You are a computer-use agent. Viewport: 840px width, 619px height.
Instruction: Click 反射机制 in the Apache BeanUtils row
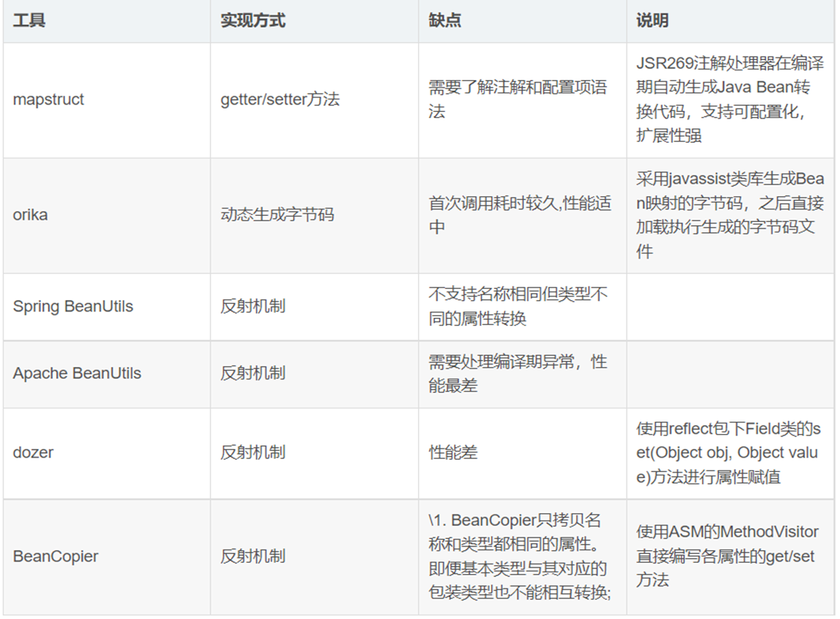(x=314, y=374)
